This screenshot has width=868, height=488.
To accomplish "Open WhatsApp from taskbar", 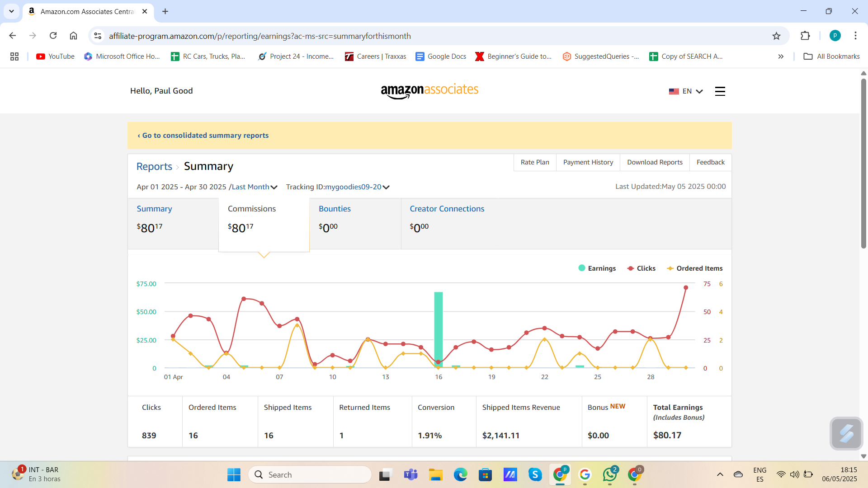I will click(x=609, y=474).
